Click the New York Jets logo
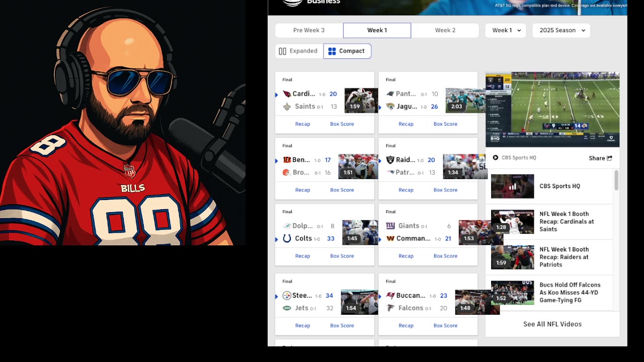This screenshot has height=362, width=644. coord(287,308)
